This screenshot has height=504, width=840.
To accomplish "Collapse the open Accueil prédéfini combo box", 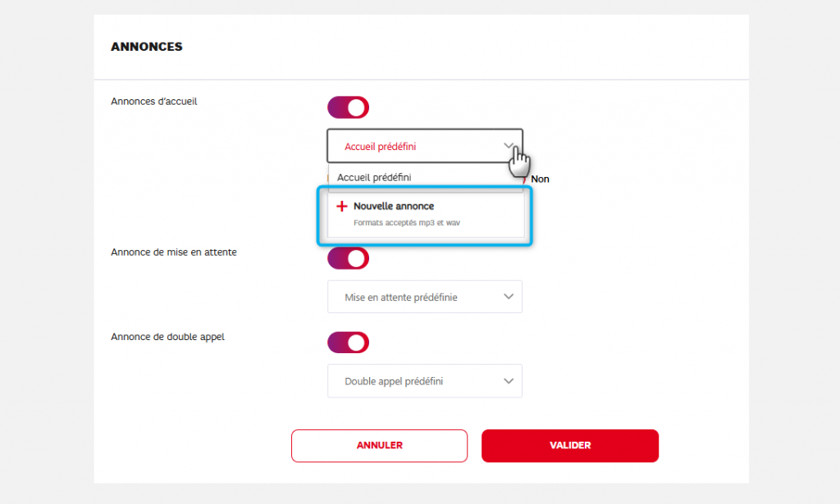I will point(424,147).
